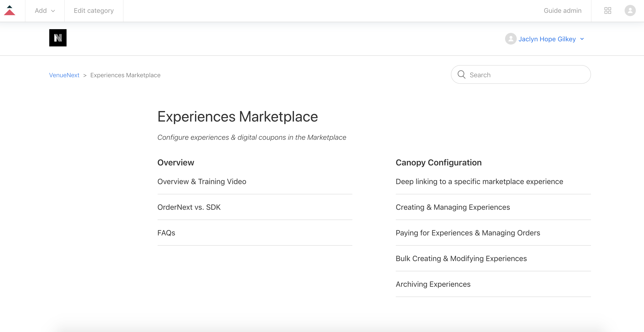Open the FAQs article
The width and height of the screenshot is (644, 332).
(x=166, y=233)
